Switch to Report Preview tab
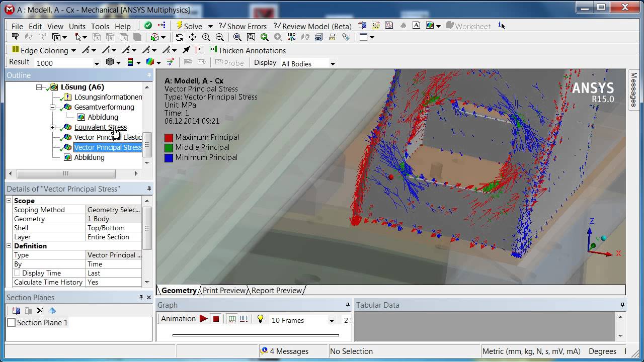 (277, 291)
